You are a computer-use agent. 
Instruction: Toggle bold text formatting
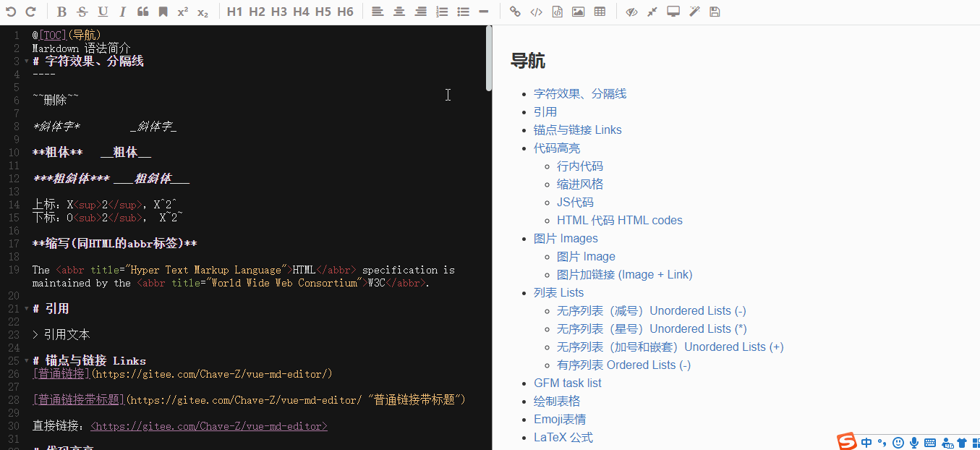[61, 11]
